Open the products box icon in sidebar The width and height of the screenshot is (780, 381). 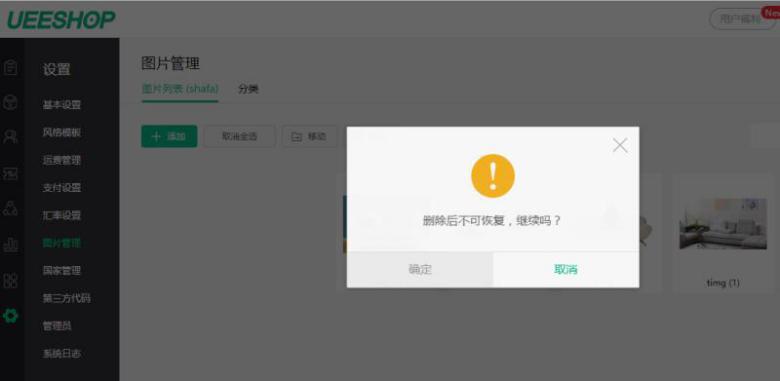pos(10,102)
